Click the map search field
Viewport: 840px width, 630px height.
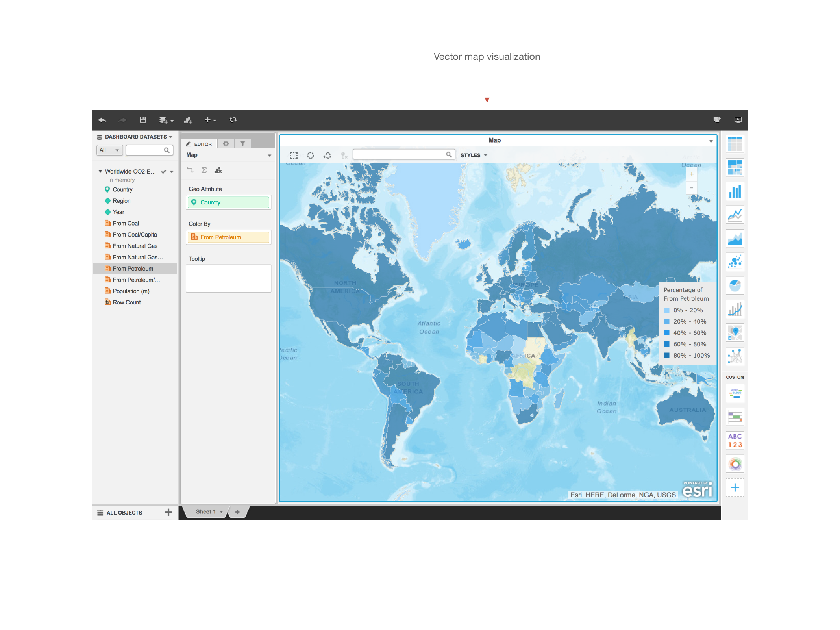(404, 154)
